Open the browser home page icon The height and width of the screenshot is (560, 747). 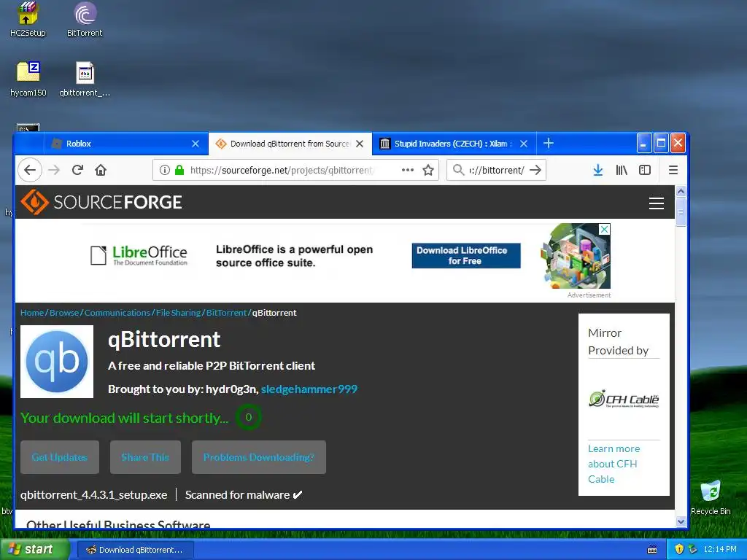[x=101, y=170]
